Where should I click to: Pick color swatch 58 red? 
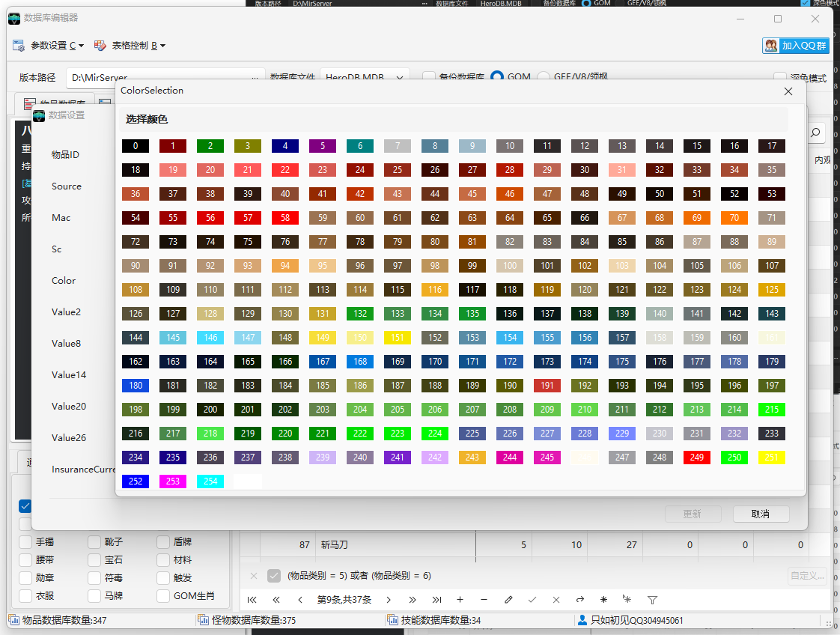[285, 218]
